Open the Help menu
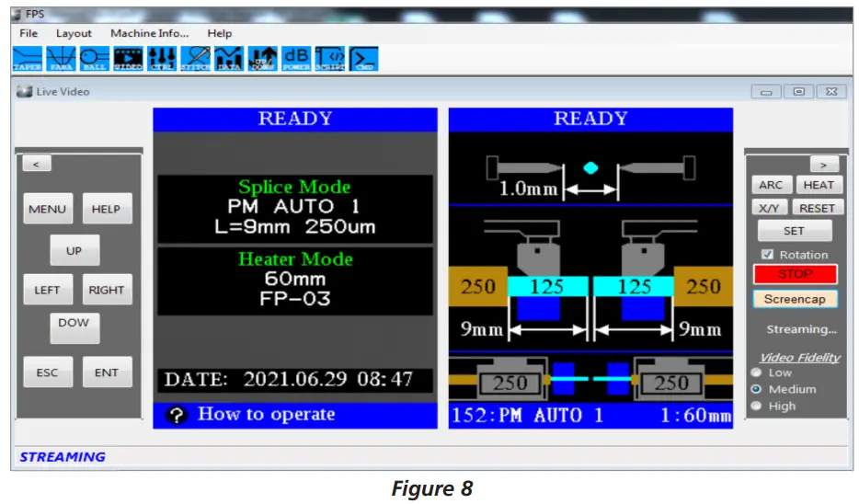Image resolution: width=859 pixels, height=504 pixels. point(220,33)
